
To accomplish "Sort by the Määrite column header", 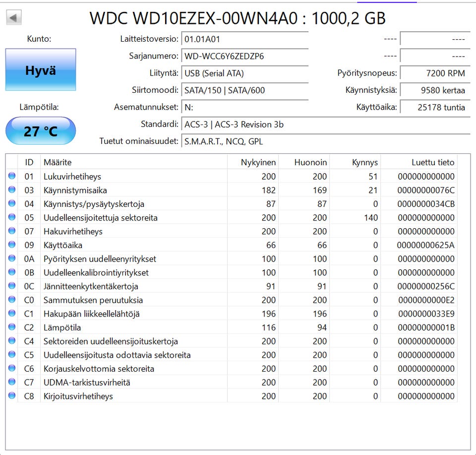I will 133,162.
